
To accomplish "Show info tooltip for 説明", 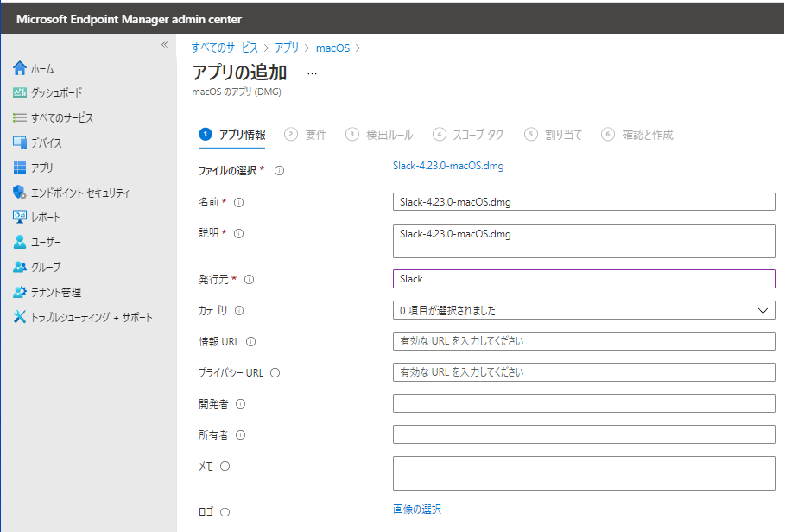I will point(239,234).
